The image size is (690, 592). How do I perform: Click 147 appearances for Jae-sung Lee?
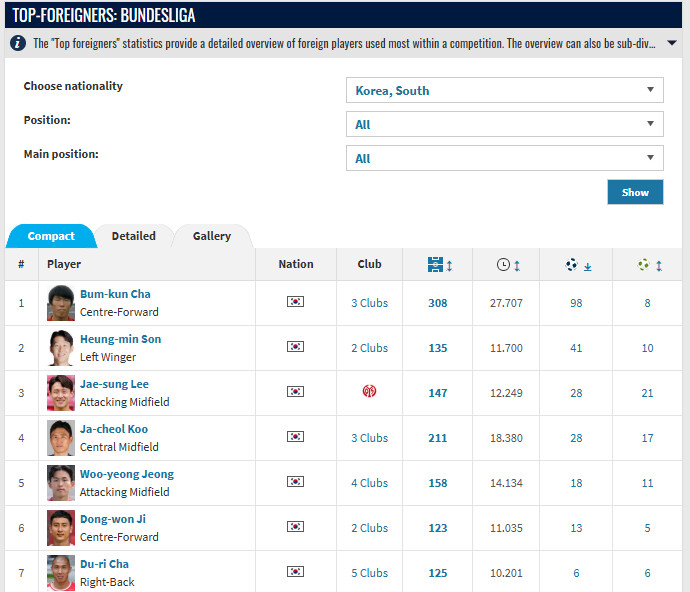click(x=438, y=393)
